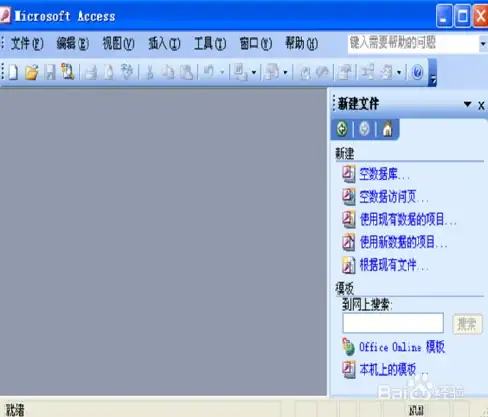Open the 文件(F) menu
This screenshot has width=488, height=417.
(27, 44)
